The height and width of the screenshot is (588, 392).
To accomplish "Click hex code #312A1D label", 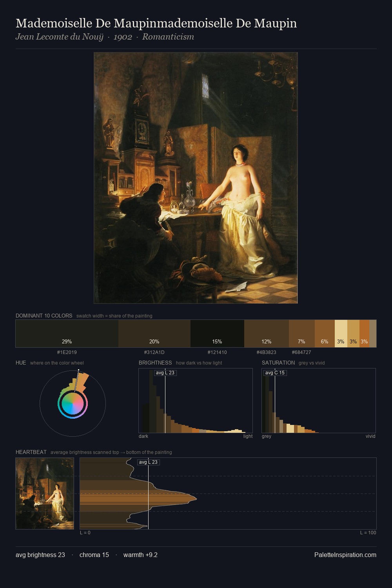I will (154, 352).
